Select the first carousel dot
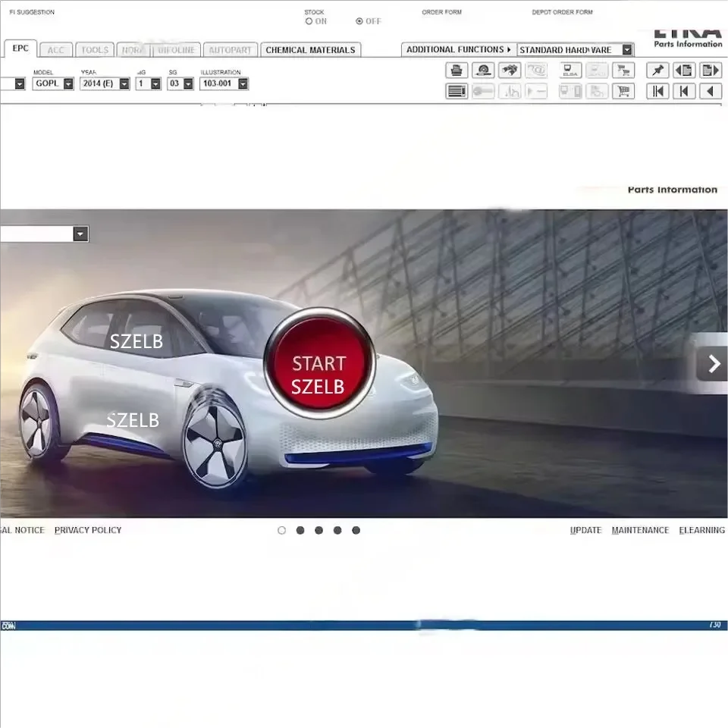This screenshot has width=728, height=728. (x=282, y=530)
